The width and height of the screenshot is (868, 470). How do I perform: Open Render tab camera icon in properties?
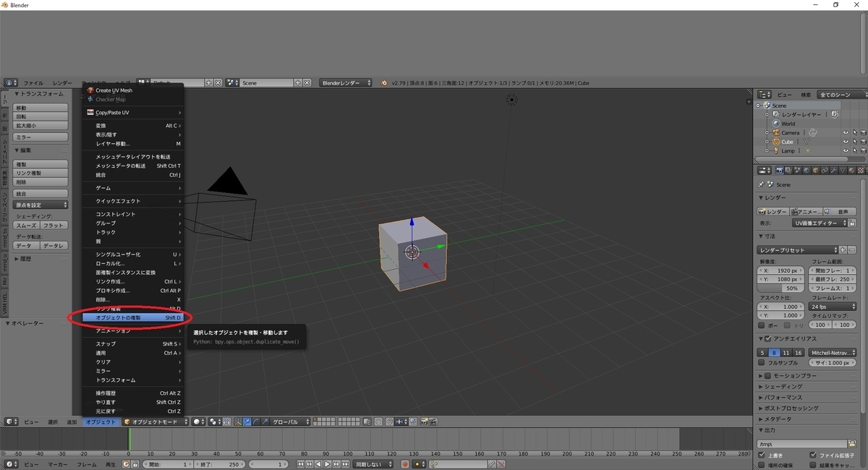780,171
